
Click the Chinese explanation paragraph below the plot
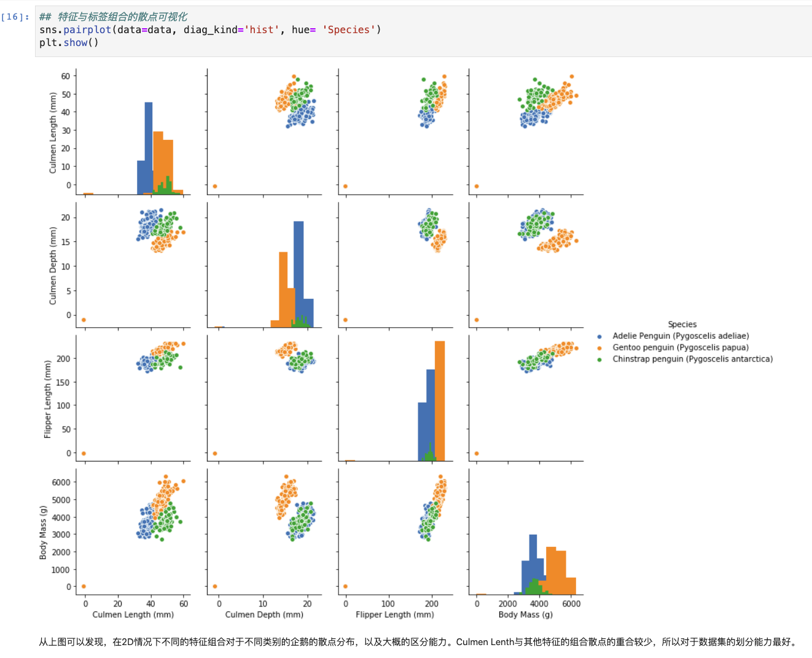(x=418, y=642)
